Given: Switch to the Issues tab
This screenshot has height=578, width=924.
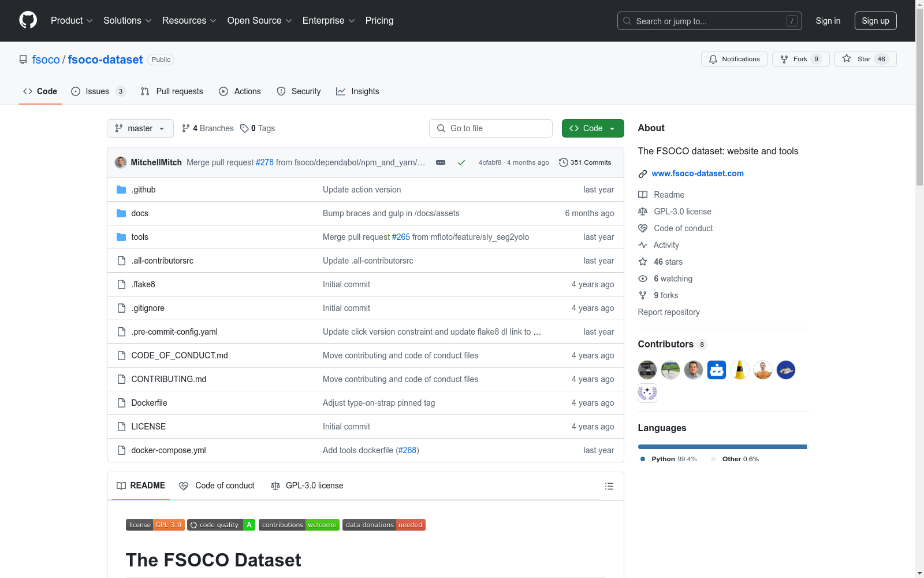Looking at the screenshot, I should point(98,91).
